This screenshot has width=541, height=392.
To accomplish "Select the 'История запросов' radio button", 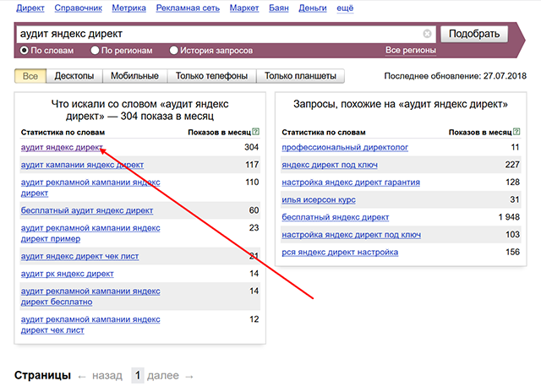I will coord(173,51).
